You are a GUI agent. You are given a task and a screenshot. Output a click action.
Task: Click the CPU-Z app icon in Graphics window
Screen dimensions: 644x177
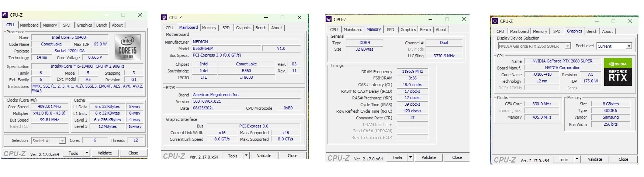tap(495, 21)
